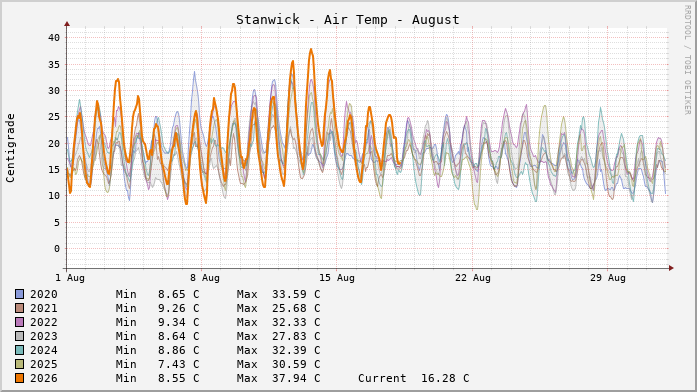Select the chart title 'Stanwick - Air Temp - August'
This screenshot has width=697, height=392.
point(348,20)
